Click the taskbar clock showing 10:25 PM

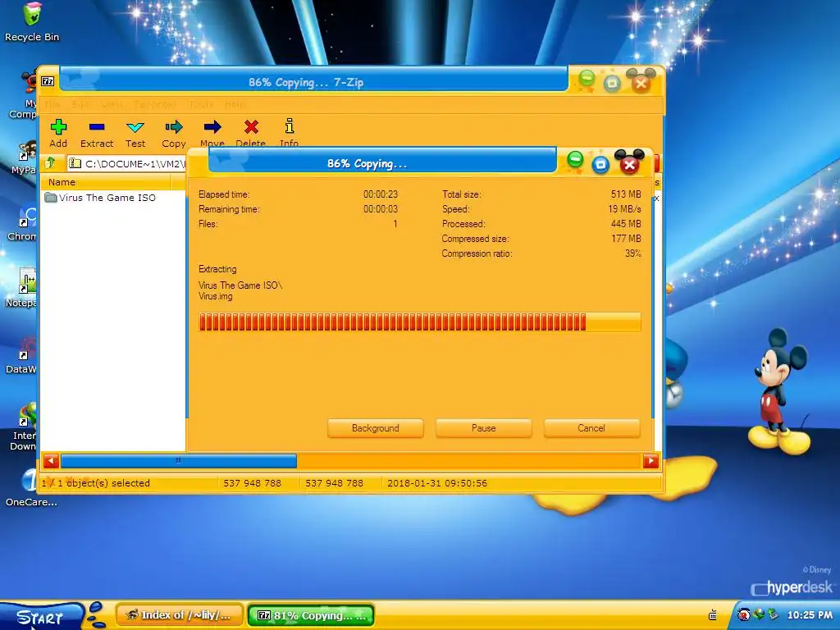tap(810, 615)
